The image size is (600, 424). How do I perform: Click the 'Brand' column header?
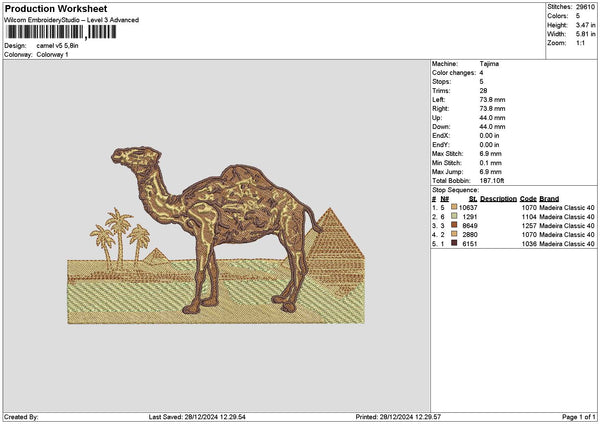(x=549, y=199)
